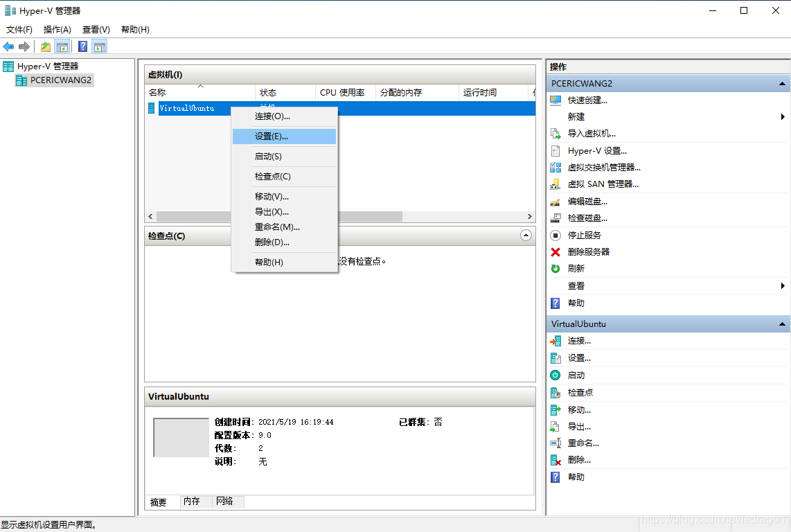Choose Checkpoint (检查点(C)) in the context menu
Viewport: 791px width, 532px height.
pos(284,177)
